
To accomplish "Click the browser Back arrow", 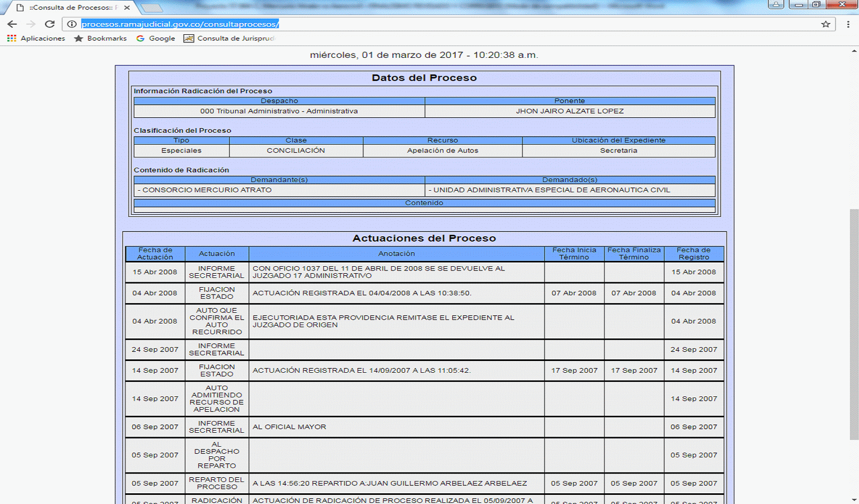I will pos(12,24).
